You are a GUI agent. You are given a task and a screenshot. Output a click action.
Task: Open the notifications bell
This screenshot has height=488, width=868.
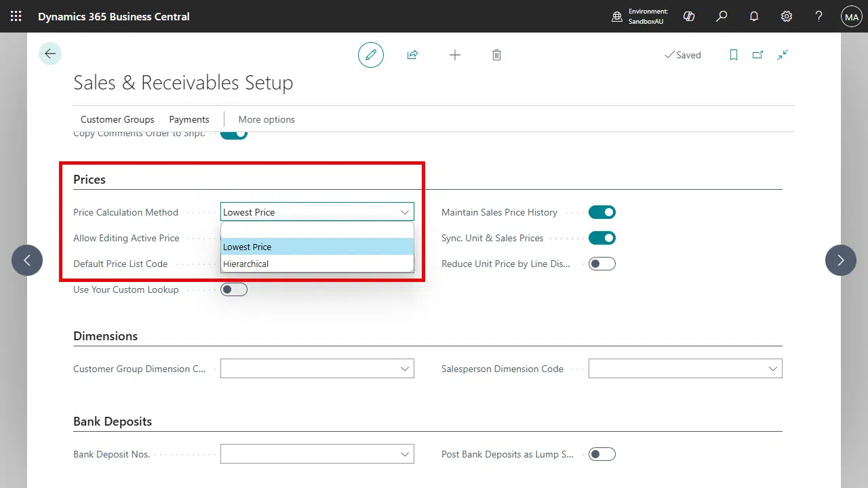pos(754,16)
